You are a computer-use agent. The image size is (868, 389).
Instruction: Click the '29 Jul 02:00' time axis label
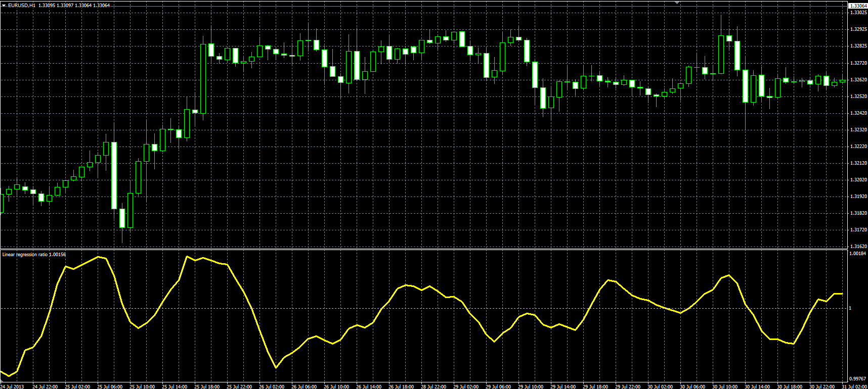[466, 386]
